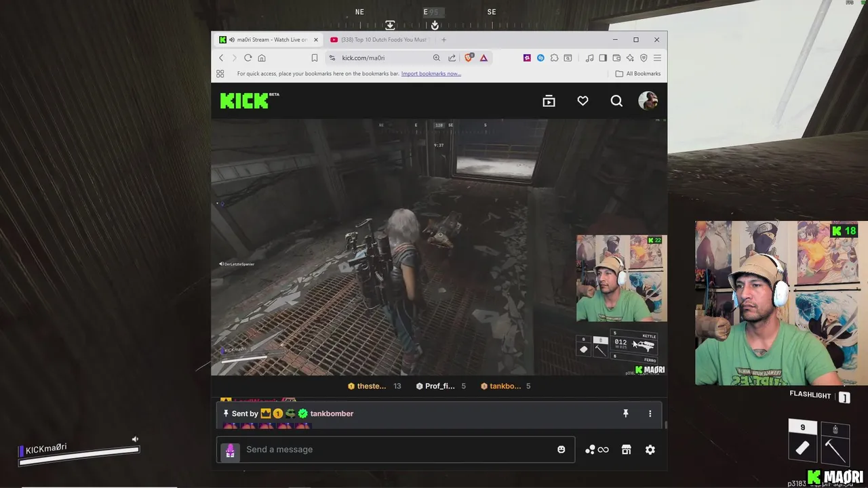Click the address bar URL kick.com/ma0ri
The image size is (868, 488).
[363, 58]
